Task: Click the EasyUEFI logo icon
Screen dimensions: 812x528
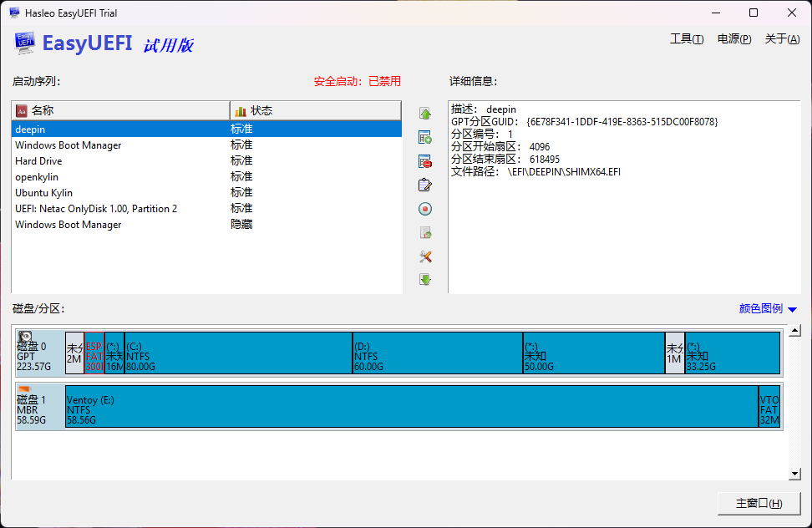Action: (24, 43)
